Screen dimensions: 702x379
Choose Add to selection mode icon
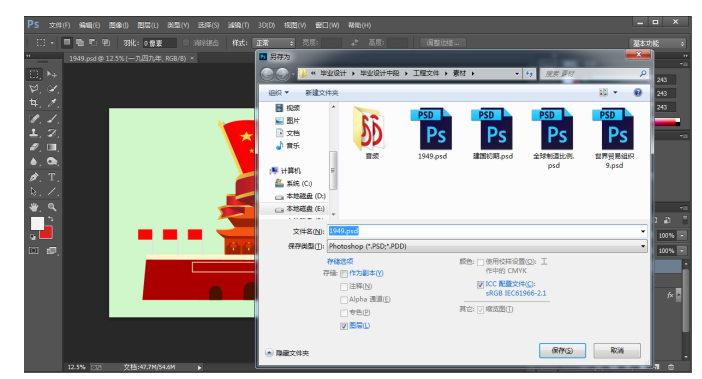point(80,43)
